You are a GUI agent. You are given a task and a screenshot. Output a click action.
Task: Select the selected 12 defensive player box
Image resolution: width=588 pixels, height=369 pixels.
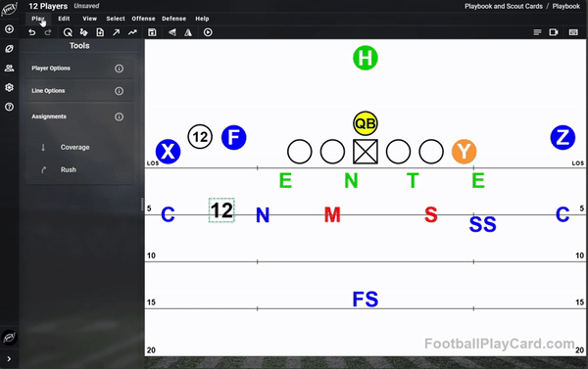221,210
